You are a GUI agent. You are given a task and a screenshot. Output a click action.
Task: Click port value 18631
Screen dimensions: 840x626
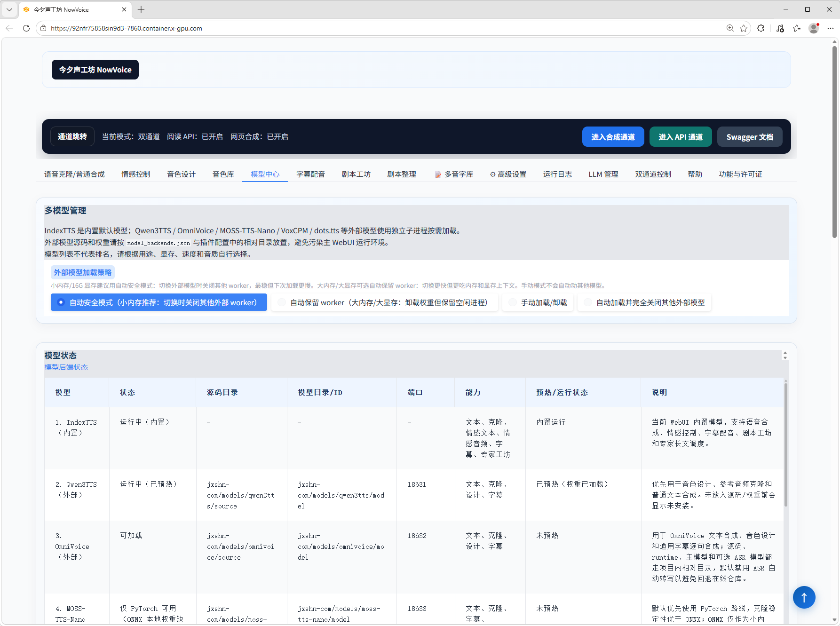[417, 484]
